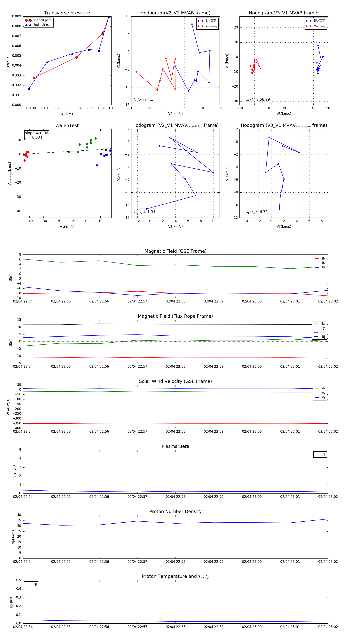The image size is (351, 644).
Task: Select the 'Vz' legend entry
Action: 320,397
